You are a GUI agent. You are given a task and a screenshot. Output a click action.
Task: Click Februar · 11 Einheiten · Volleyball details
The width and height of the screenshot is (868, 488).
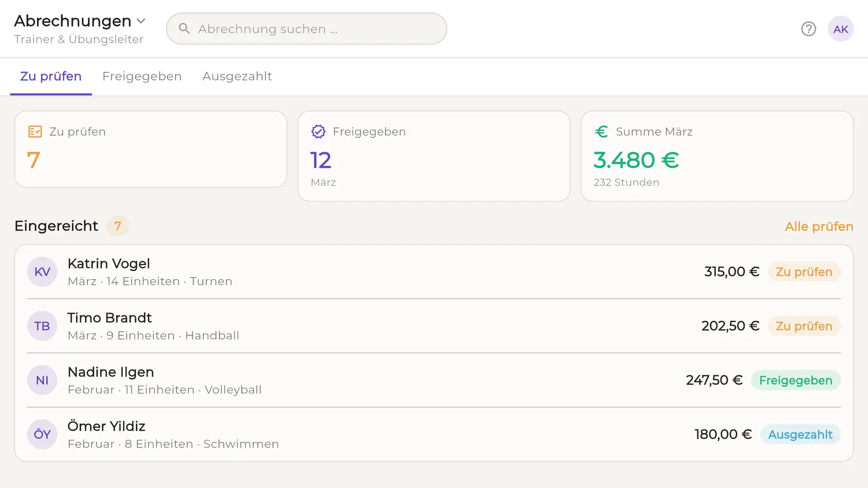click(165, 390)
